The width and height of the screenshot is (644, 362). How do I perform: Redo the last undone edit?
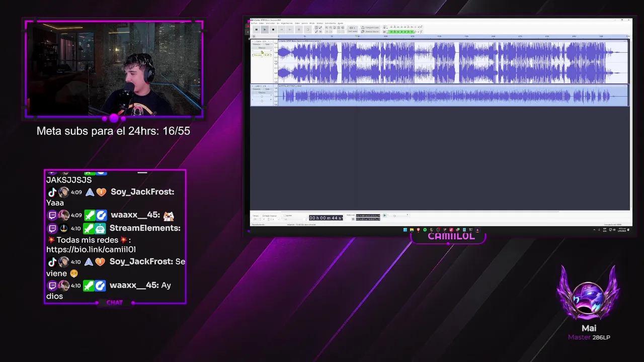[343, 32]
